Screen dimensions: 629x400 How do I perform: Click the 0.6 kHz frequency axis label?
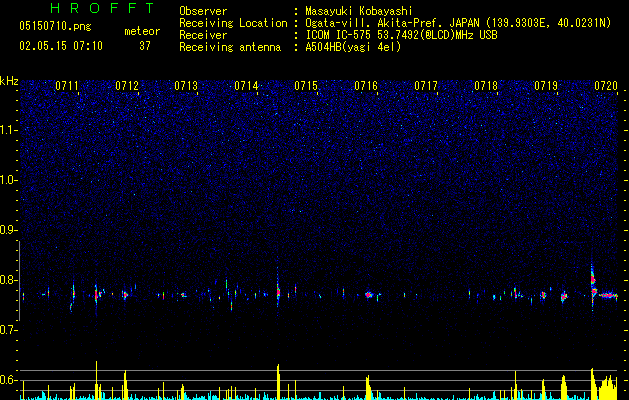[x=8, y=380]
